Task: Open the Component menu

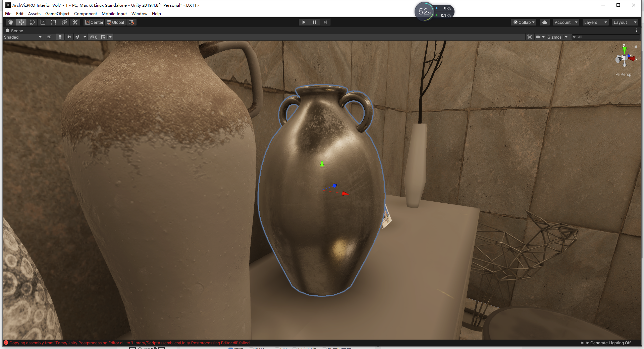Action: 86,14
